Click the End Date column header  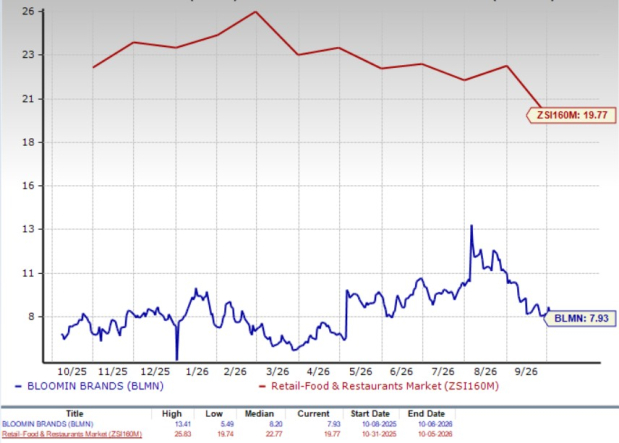click(426, 414)
